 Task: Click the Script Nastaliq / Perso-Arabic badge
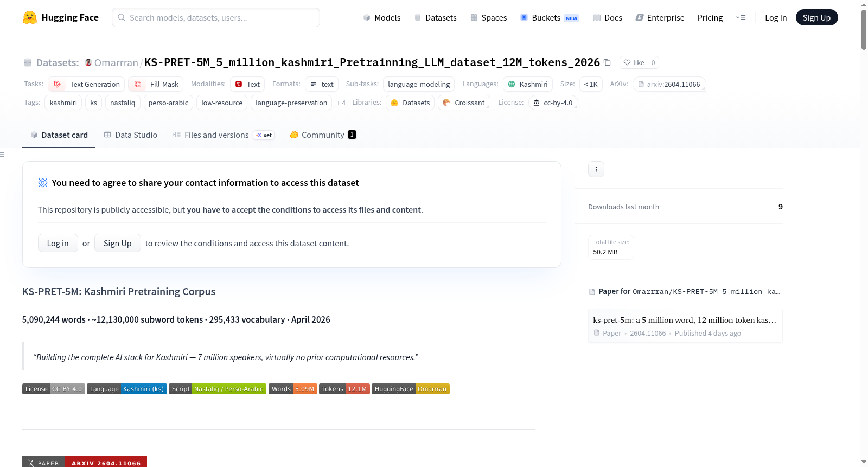tap(218, 389)
